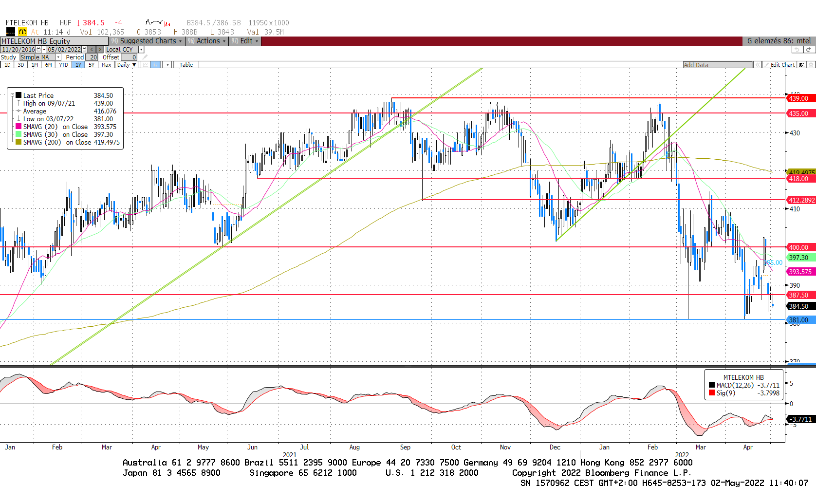Open the Daily periodicity dropdown

click(127, 65)
